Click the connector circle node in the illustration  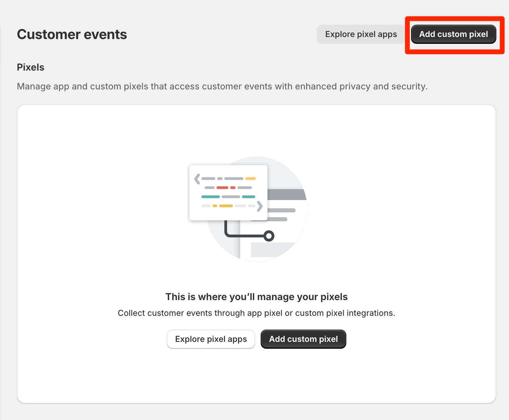click(269, 236)
